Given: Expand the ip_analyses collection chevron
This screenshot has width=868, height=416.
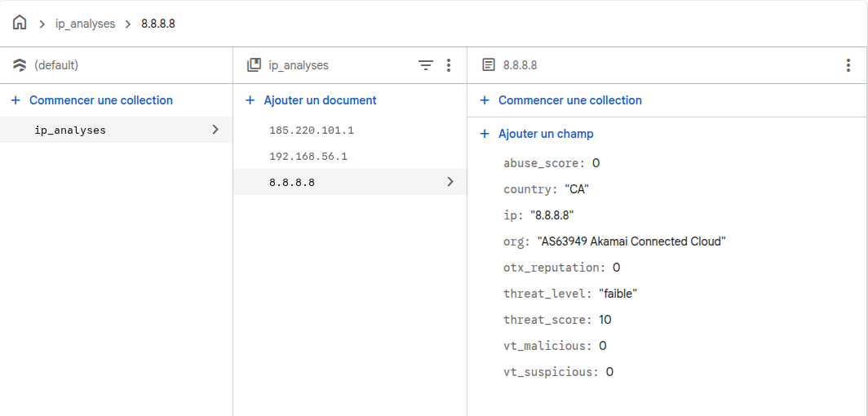Looking at the screenshot, I should (215, 130).
